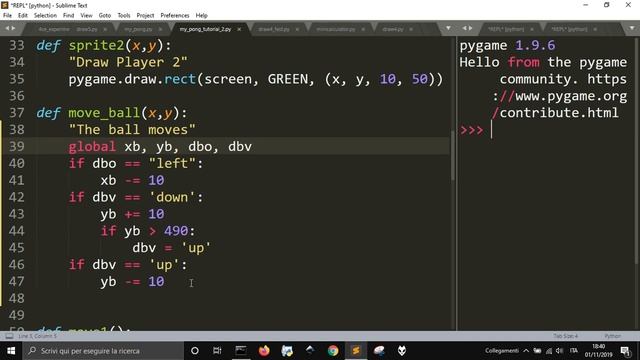Click network icon in system tray
640x360 pixels.
(549, 351)
